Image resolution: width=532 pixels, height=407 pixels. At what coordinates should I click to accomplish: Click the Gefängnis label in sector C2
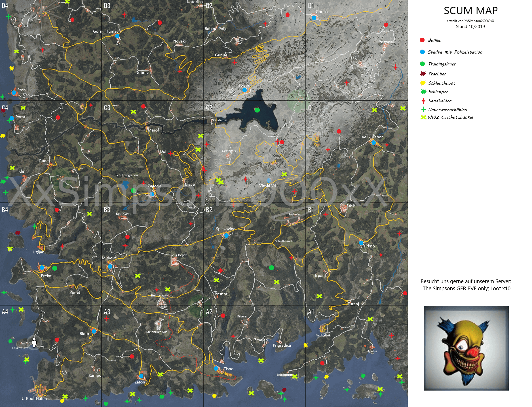pos(229,151)
